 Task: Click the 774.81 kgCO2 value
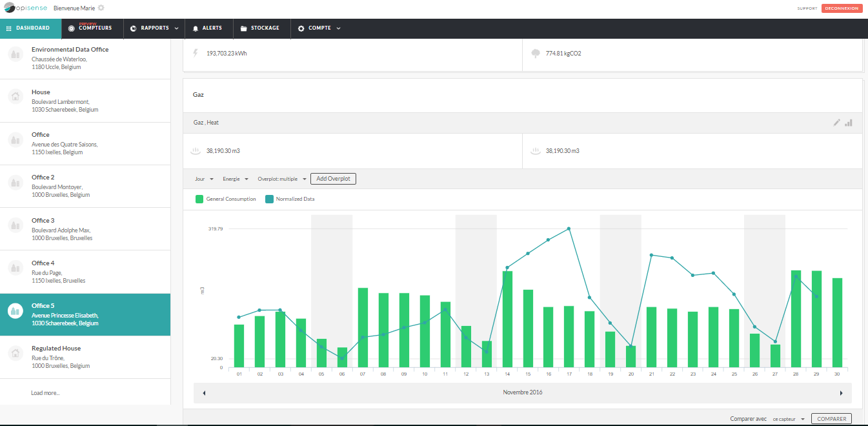click(563, 54)
